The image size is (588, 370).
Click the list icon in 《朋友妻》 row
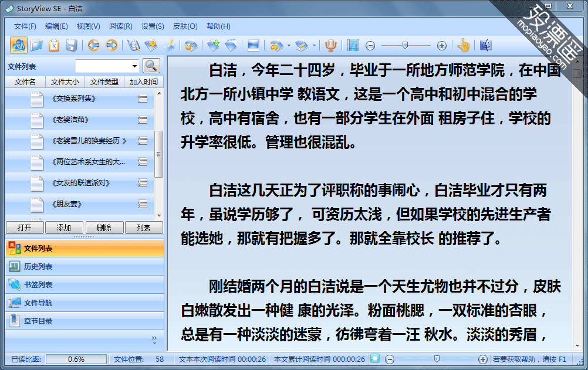(x=143, y=204)
